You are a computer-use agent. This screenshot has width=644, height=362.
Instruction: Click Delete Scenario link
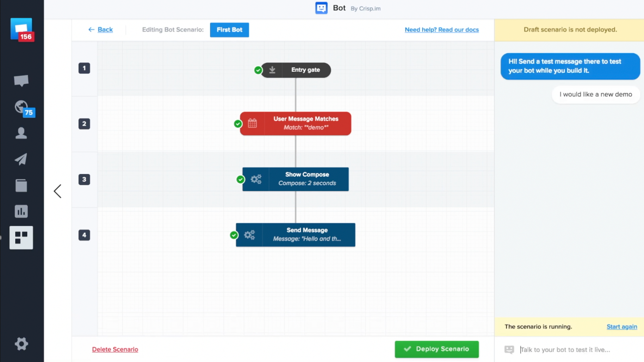(x=115, y=350)
